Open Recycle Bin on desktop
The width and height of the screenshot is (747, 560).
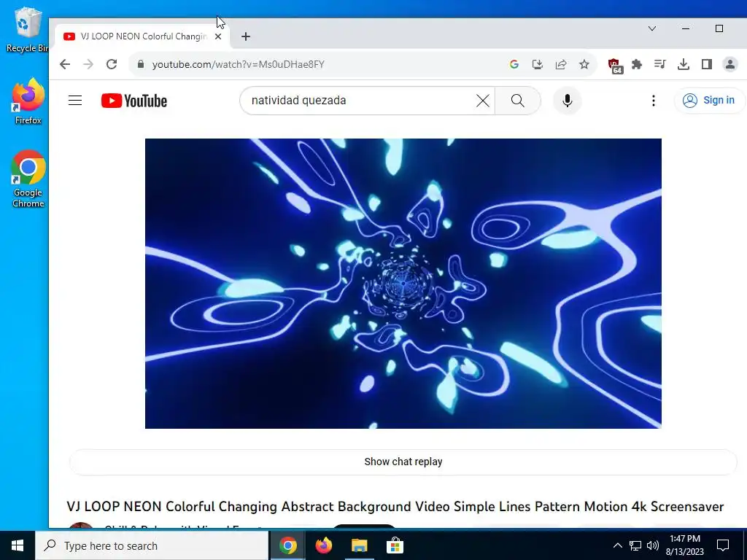tap(27, 30)
